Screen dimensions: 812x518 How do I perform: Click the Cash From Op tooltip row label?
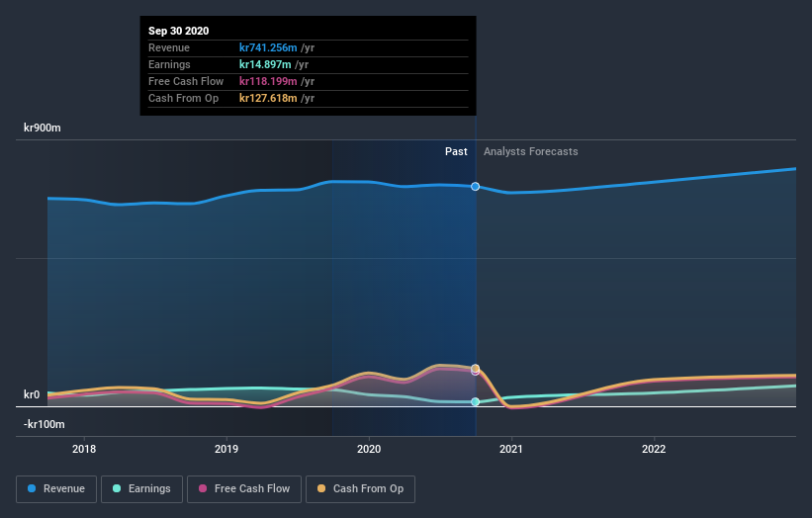(x=183, y=98)
